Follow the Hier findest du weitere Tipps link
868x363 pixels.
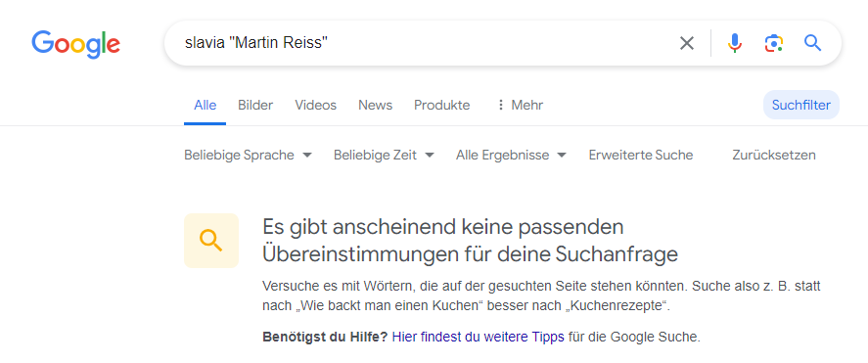(479, 337)
